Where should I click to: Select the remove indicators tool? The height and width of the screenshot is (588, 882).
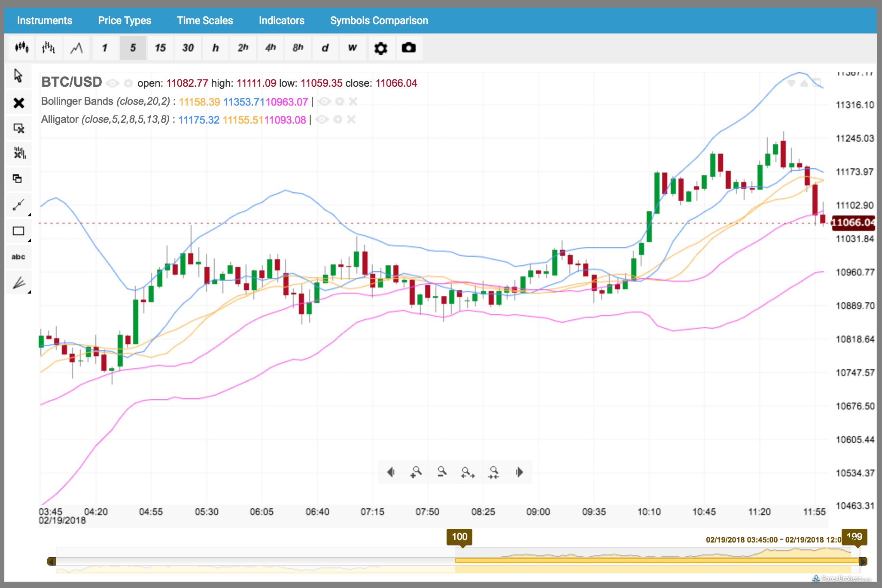(18, 153)
